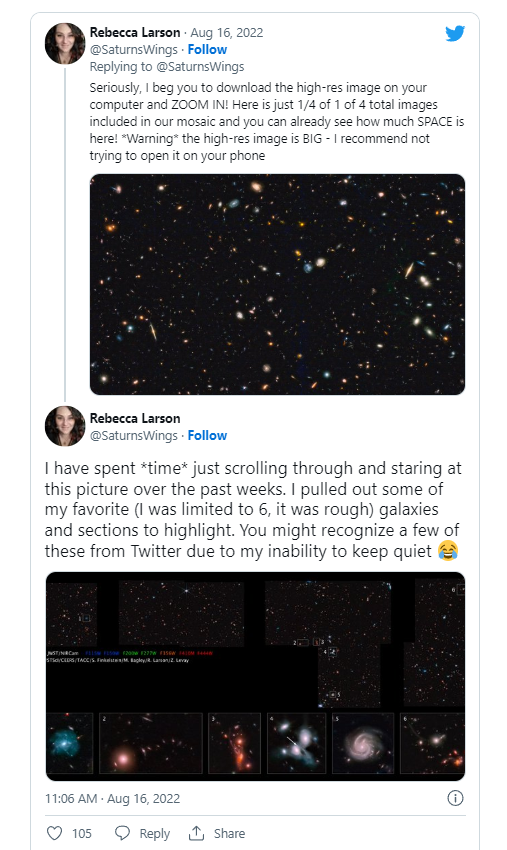Follow @SaturnsWings in the first tweet
Screen dimensions: 507x850
207,49
